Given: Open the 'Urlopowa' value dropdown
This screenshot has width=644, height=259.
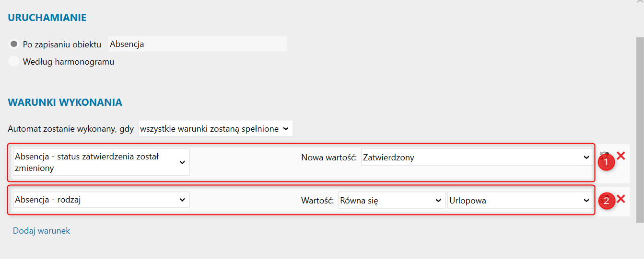Looking at the screenshot, I should 519,201.
